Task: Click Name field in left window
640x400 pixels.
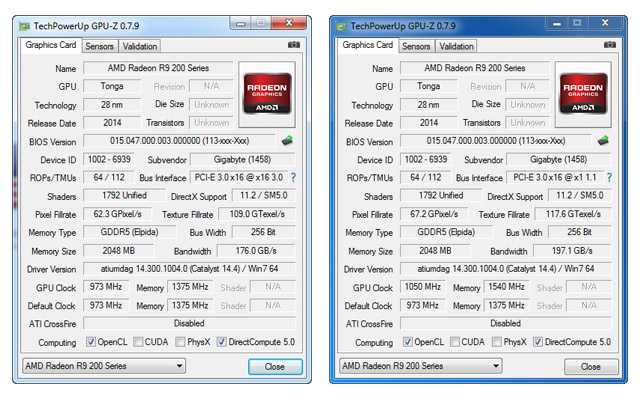Action: click(158, 68)
